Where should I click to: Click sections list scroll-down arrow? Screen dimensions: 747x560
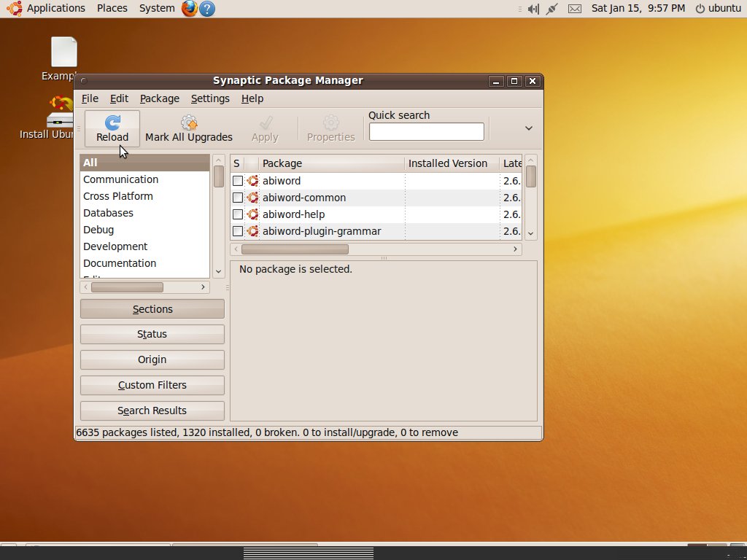click(218, 271)
